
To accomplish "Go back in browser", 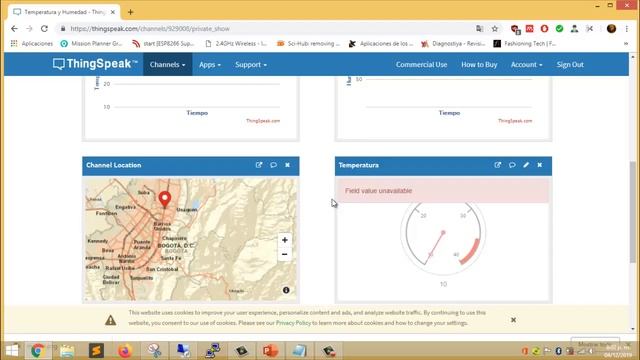I will pos(14,29).
